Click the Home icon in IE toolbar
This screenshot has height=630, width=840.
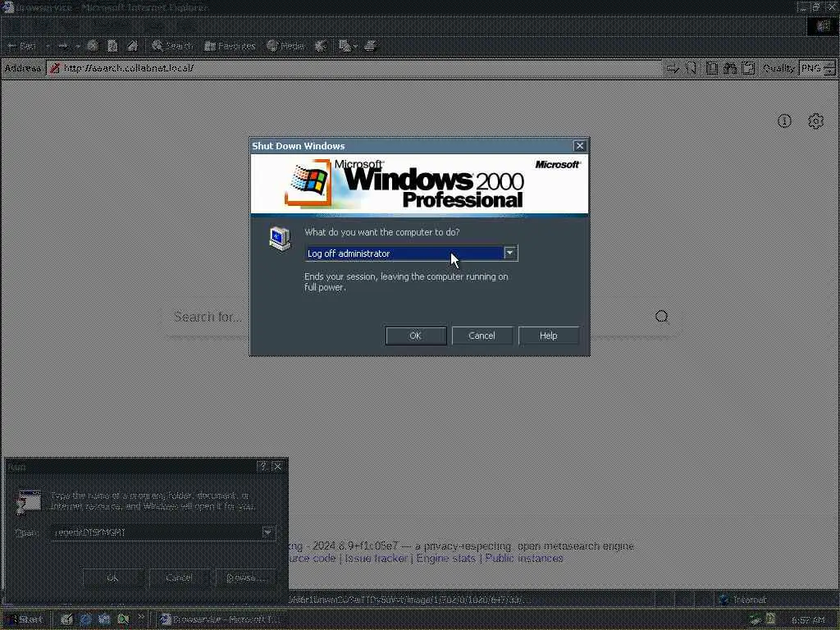[132, 46]
